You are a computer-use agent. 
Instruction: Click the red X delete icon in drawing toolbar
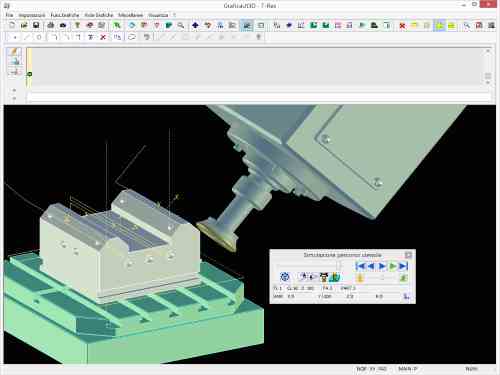(x=103, y=37)
